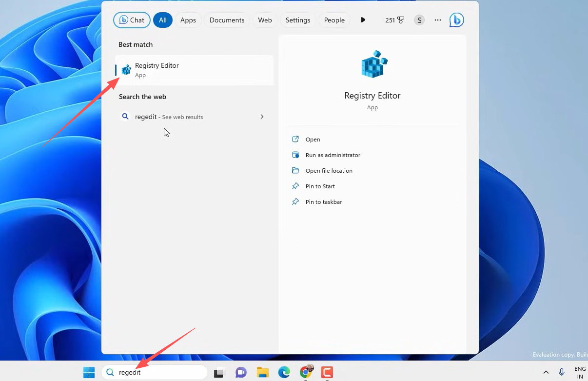The width and height of the screenshot is (588, 381).
Task: Open the three-dot more options menu
Action: tap(438, 20)
